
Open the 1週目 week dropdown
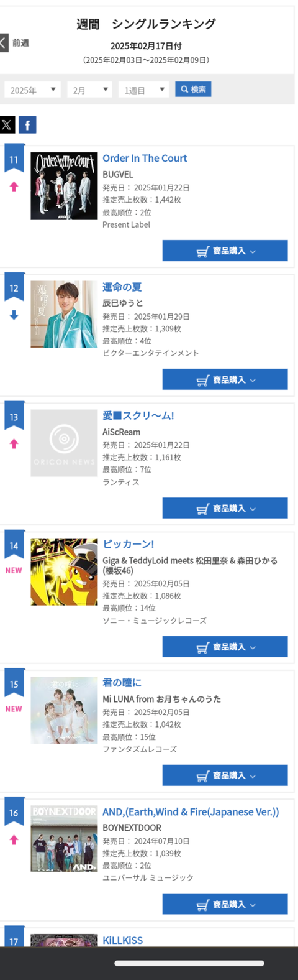[143, 90]
